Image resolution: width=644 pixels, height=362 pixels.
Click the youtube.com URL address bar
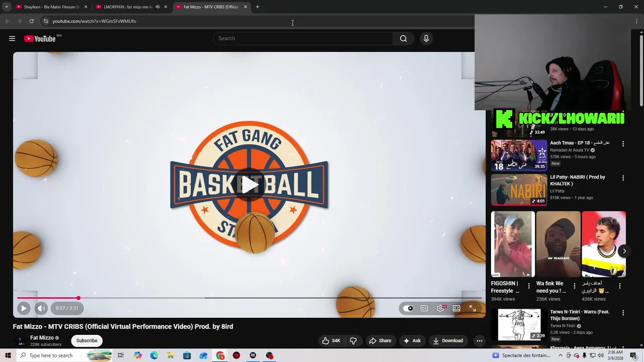coord(94,21)
